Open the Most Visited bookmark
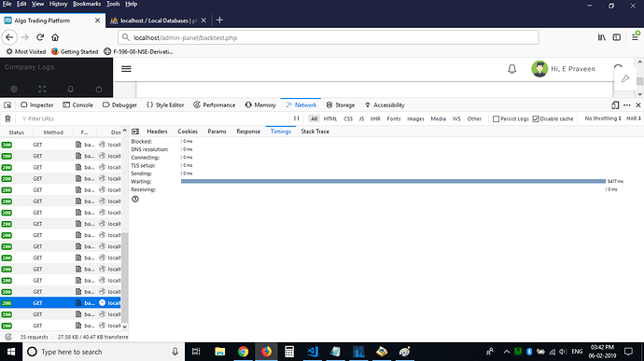 (26, 51)
